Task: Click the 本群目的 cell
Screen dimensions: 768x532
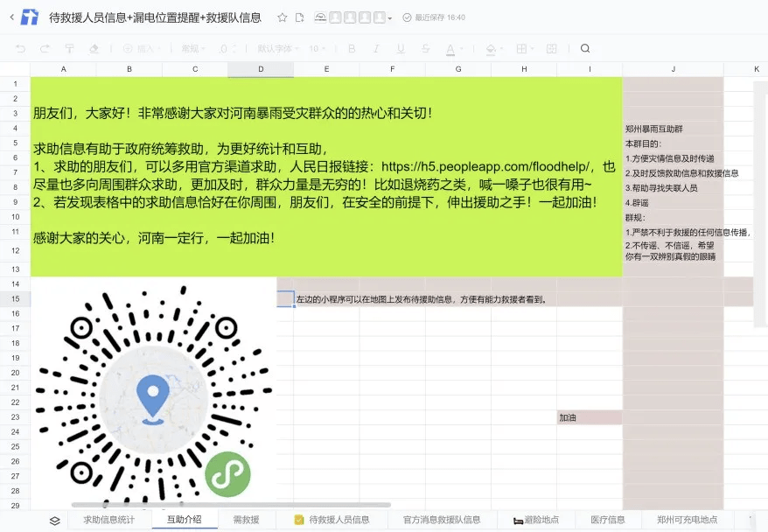Action: (673, 143)
